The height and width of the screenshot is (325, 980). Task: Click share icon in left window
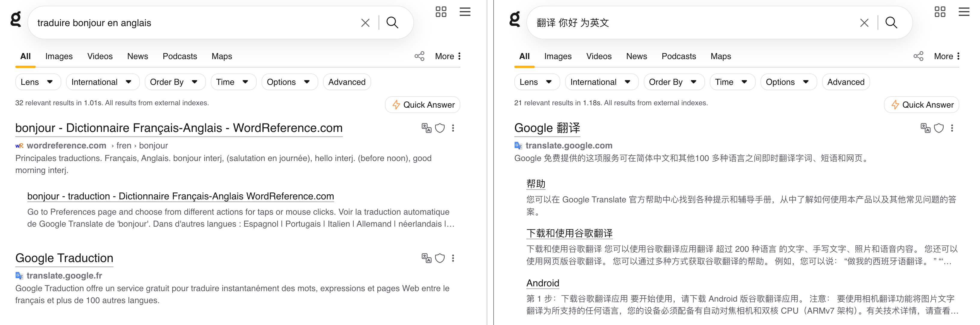pyautogui.click(x=419, y=56)
